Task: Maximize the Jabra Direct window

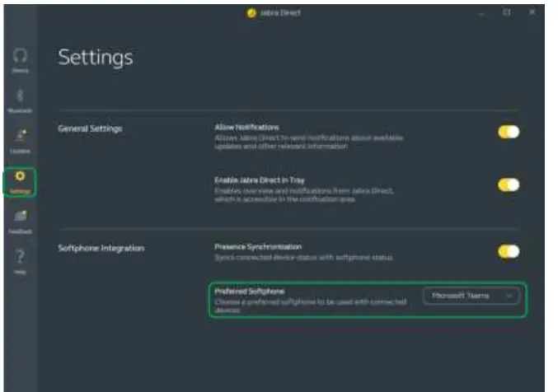Action: [507, 12]
